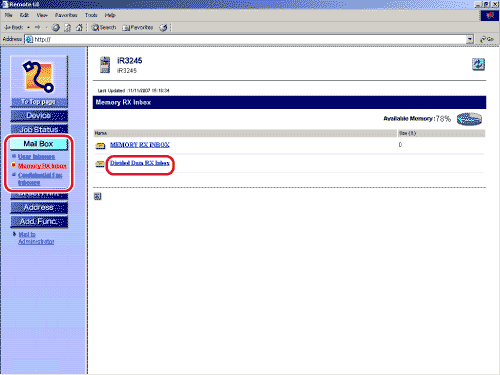Click the Available Memory 78% value

(443, 119)
